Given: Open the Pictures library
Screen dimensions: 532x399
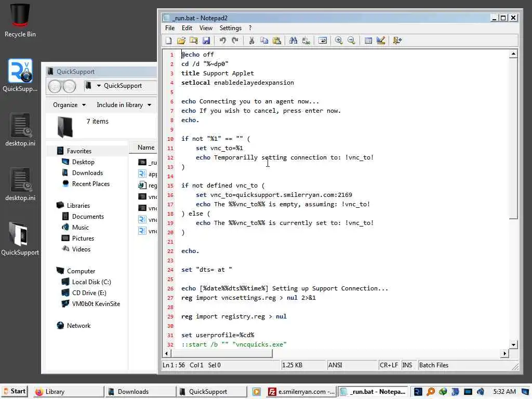Looking at the screenshot, I should click(x=83, y=238).
